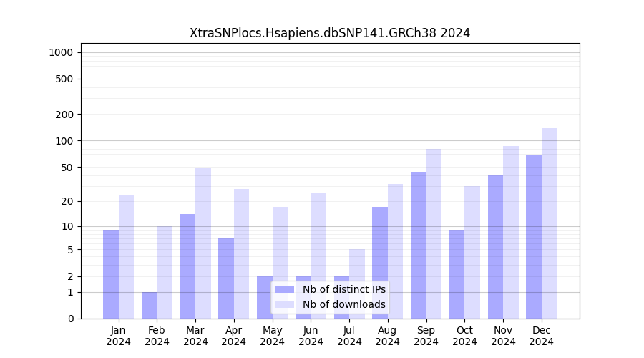Click the 200 tick label on y-axis
Viewport: 644px width, 358px height.
[64, 115]
